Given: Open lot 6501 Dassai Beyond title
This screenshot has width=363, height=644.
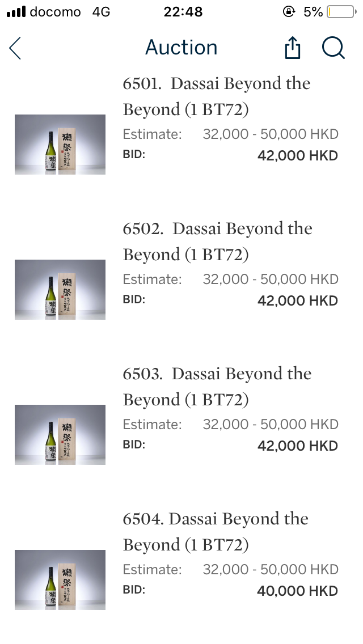Looking at the screenshot, I should pos(217,96).
